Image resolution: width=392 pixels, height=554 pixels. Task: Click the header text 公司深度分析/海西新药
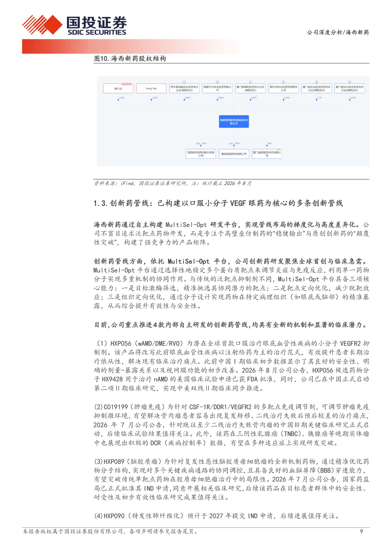coord(338,32)
